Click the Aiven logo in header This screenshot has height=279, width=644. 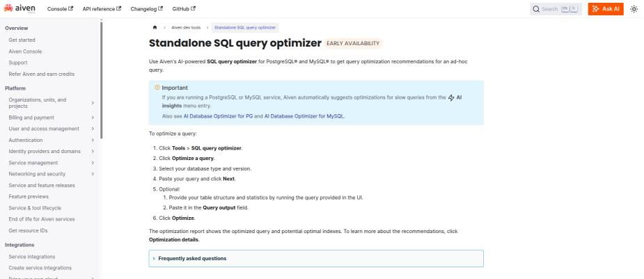tap(22, 8)
